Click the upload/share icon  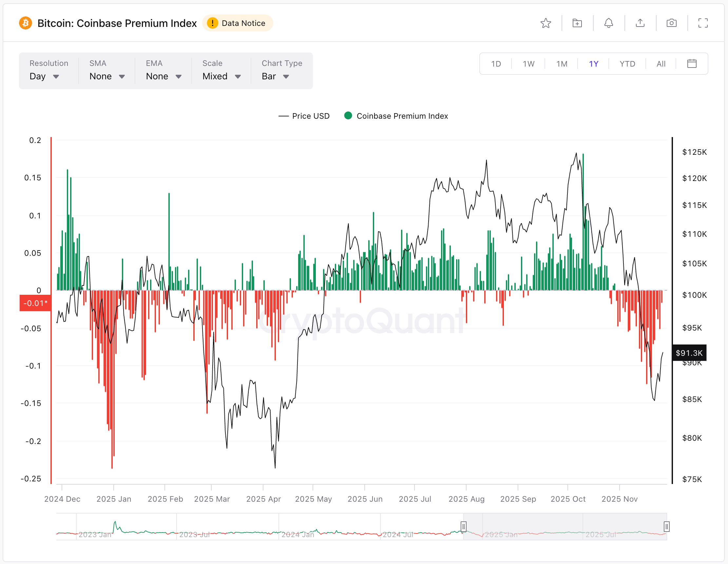[640, 23]
